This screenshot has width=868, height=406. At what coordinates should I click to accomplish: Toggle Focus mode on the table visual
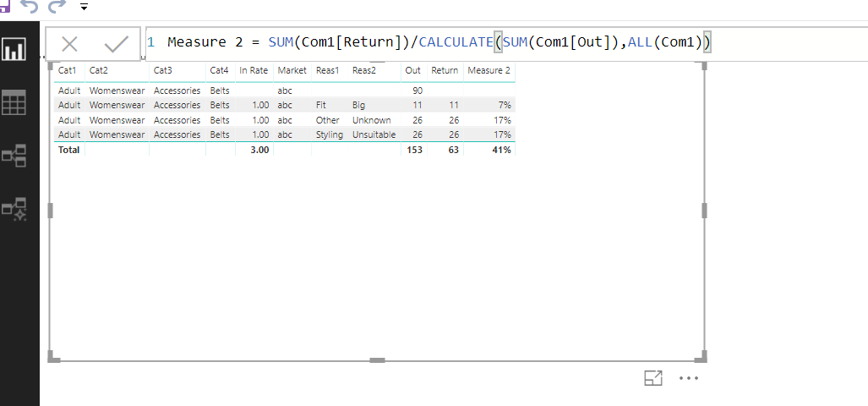click(x=653, y=378)
